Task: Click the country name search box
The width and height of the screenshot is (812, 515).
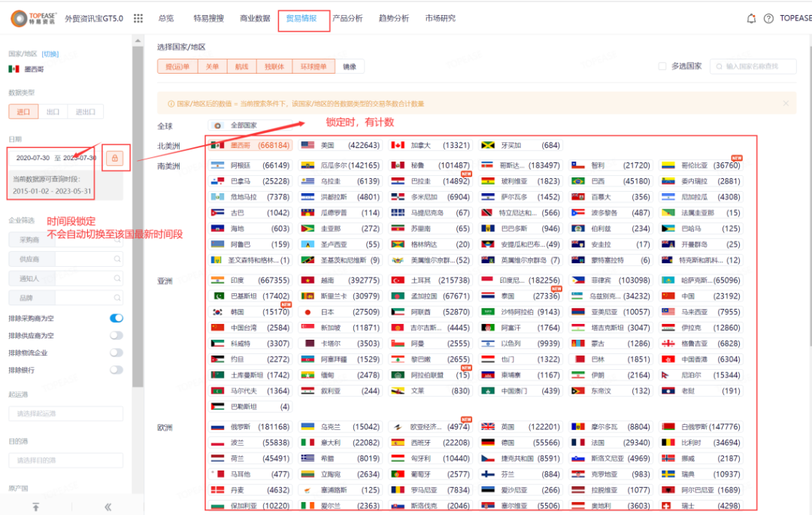Action: click(753, 66)
